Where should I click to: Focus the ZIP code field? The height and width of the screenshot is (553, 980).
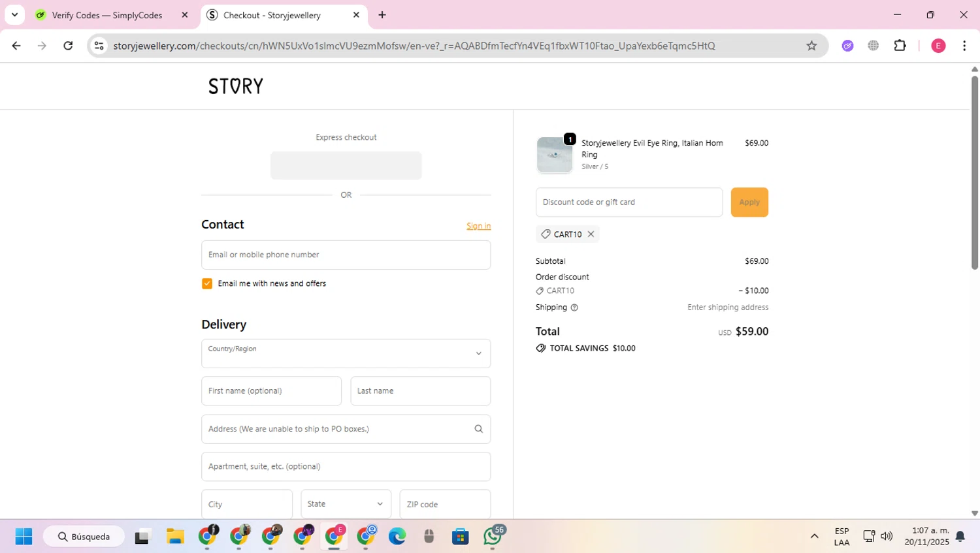click(445, 504)
